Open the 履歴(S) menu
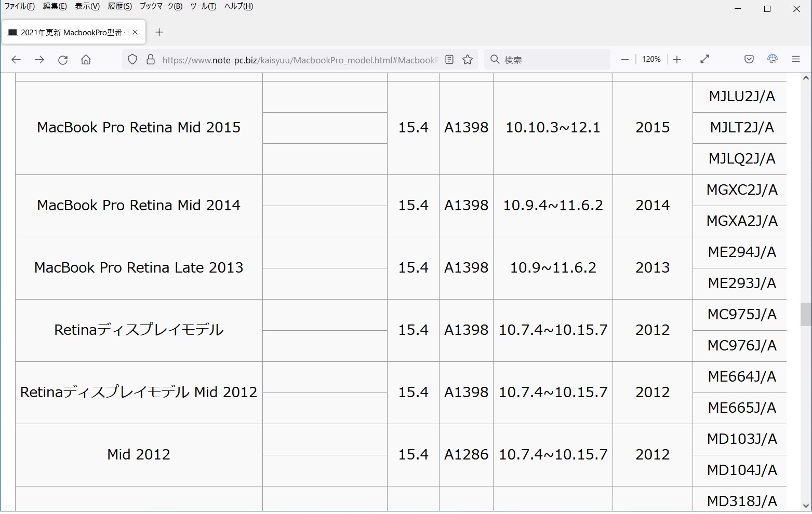Screen dimensions: 812x514 119,6
